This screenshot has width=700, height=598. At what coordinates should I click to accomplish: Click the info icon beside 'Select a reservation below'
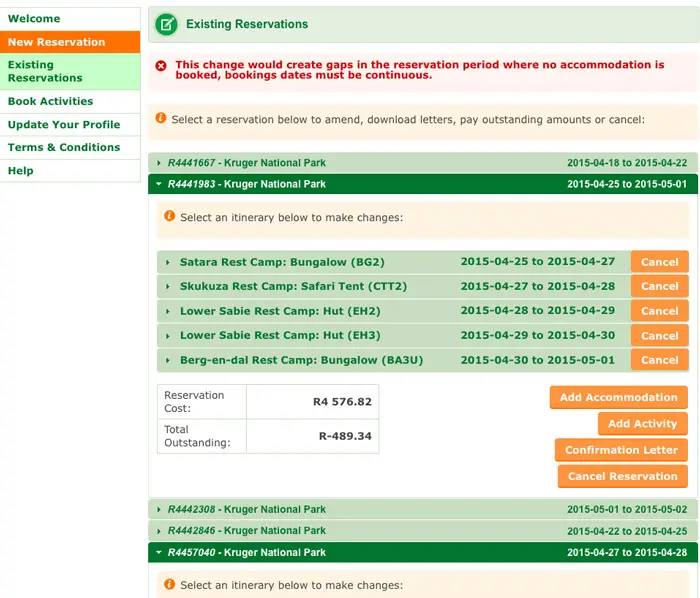pos(160,118)
